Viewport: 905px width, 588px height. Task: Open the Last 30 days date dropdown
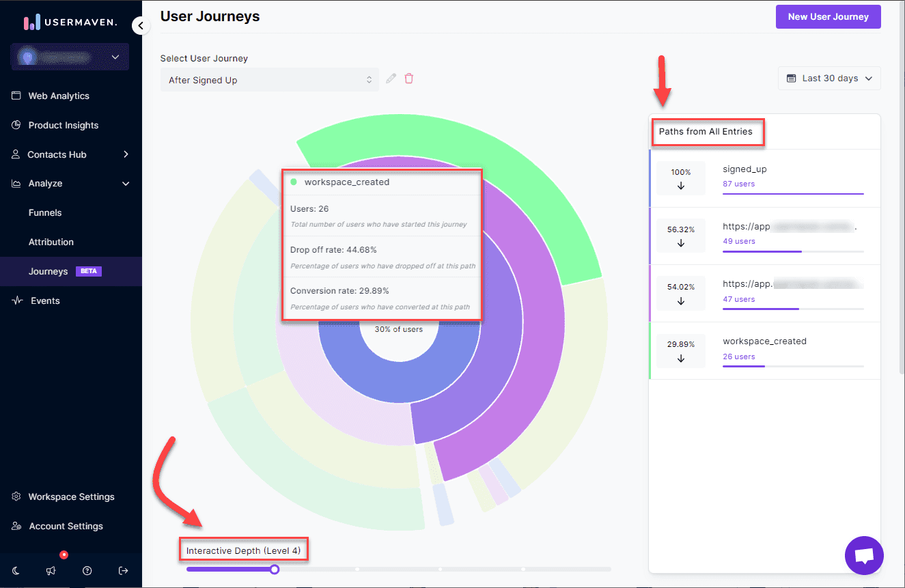829,79
